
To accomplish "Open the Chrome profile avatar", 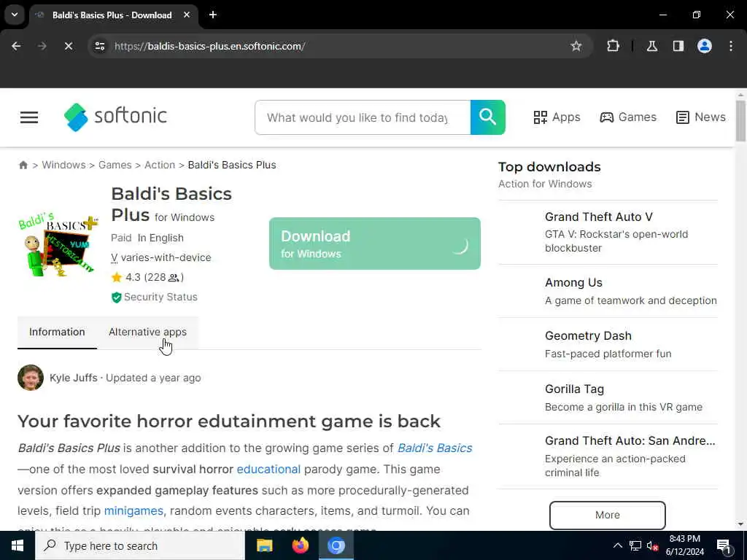I will pos(705,46).
